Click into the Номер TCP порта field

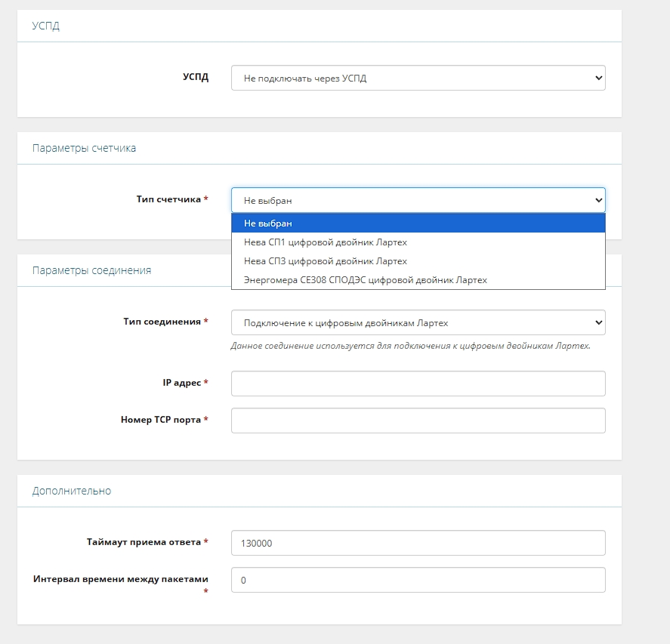pos(418,421)
